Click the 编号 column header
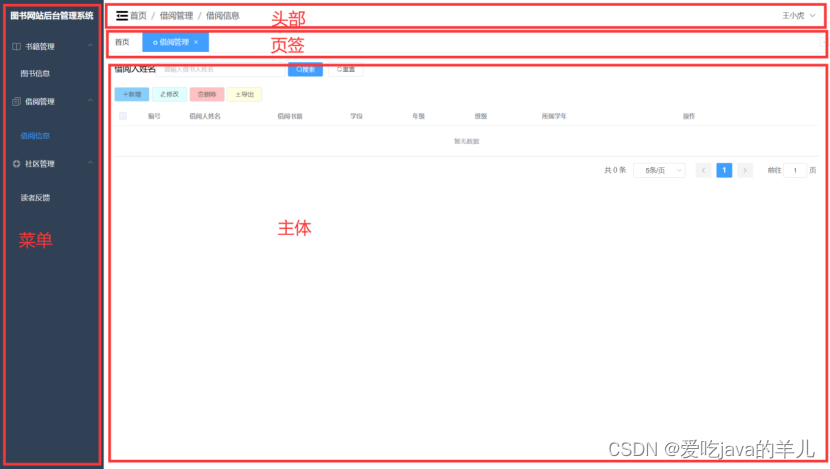 [x=154, y=116]
